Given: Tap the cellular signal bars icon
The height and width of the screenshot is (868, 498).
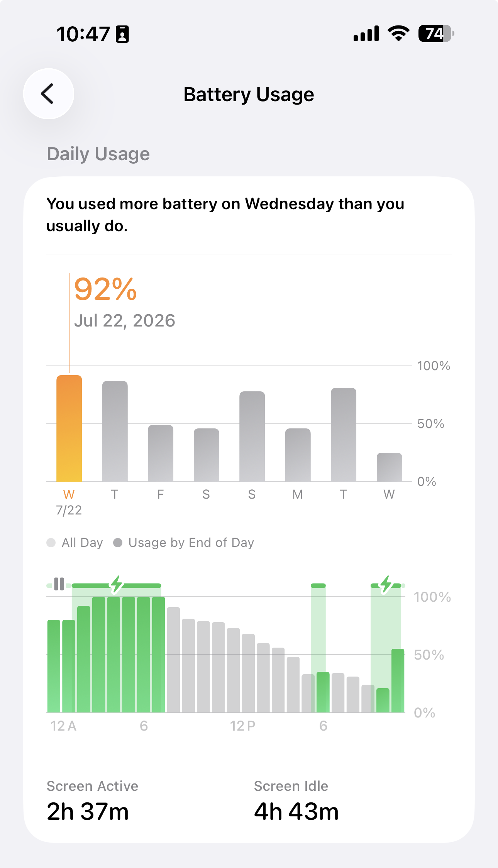Looking at the screenshot, I should [366, 34].
